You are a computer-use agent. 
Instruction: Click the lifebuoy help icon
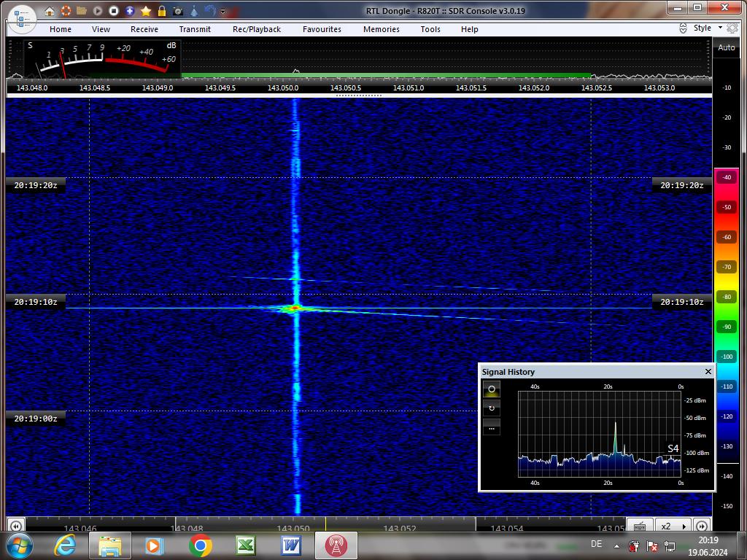[x=66, y=10]
